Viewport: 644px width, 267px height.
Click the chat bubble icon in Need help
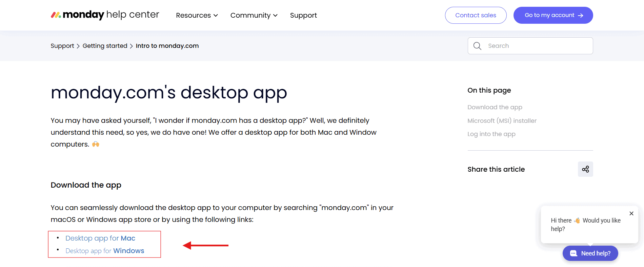click(573, 253)
